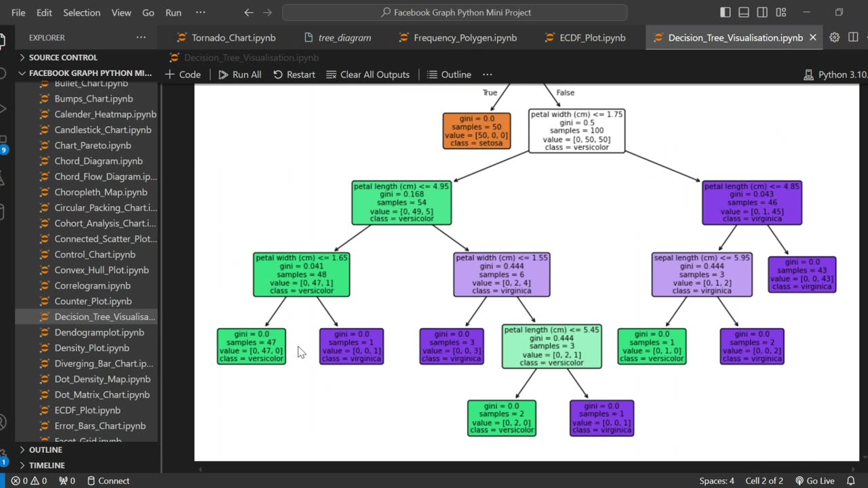Click the Facebook Graph Python Mini Project search box
This screenshot has width=868, height=488.
tap(455, 12)
